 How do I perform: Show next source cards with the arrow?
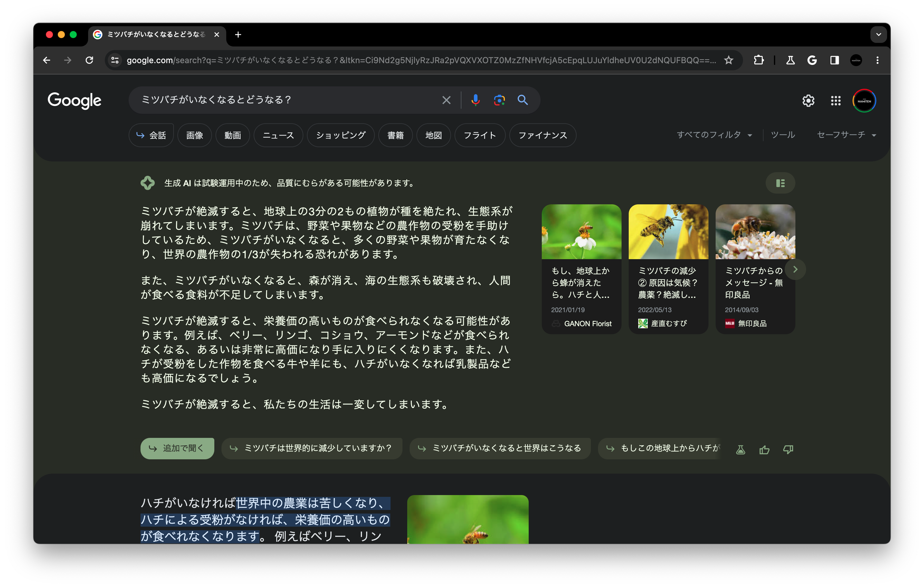795,270
